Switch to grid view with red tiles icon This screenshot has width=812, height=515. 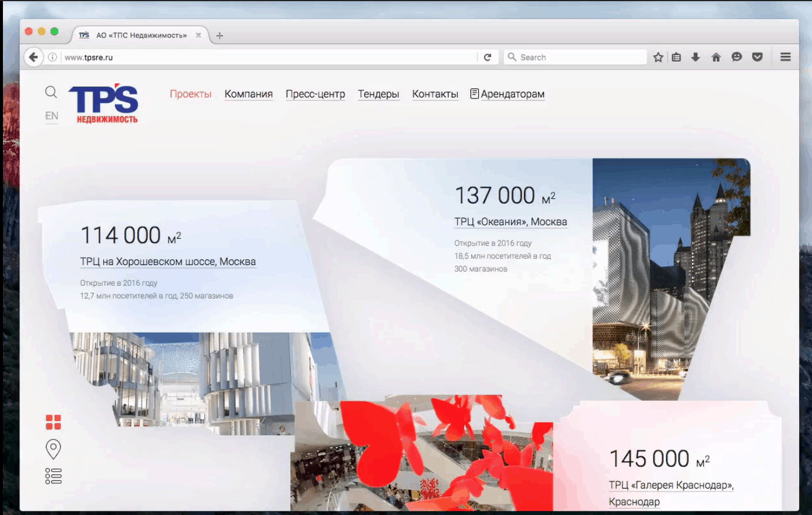(x=53, y=422)
